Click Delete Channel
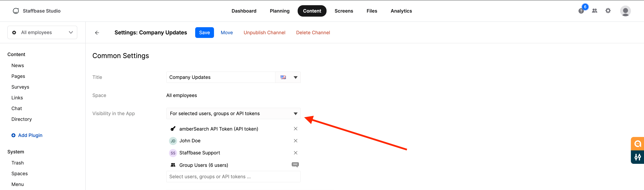Image resolution: width=644 pixels, height=190 pixels. [313, 33]
